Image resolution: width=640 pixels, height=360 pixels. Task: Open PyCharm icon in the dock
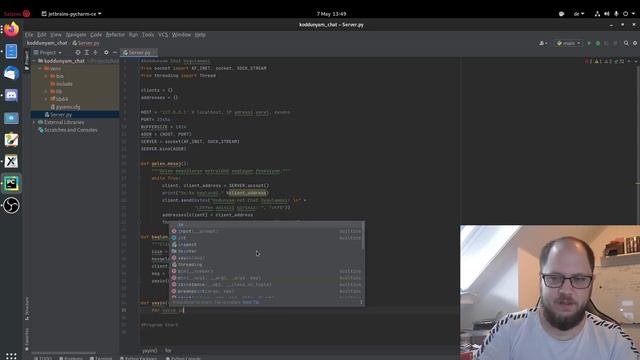[x=11, y=184]
